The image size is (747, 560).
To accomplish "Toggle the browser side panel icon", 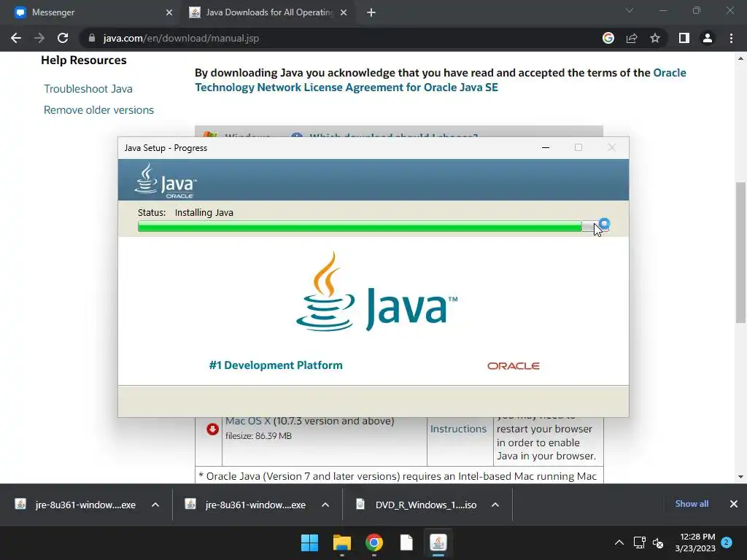I will 684,38.
